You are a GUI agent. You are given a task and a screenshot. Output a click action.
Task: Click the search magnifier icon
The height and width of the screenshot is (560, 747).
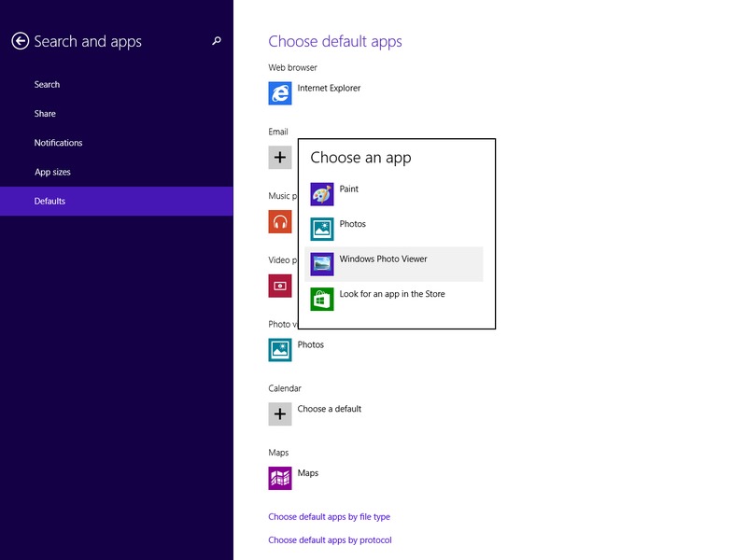coord(217,41)
